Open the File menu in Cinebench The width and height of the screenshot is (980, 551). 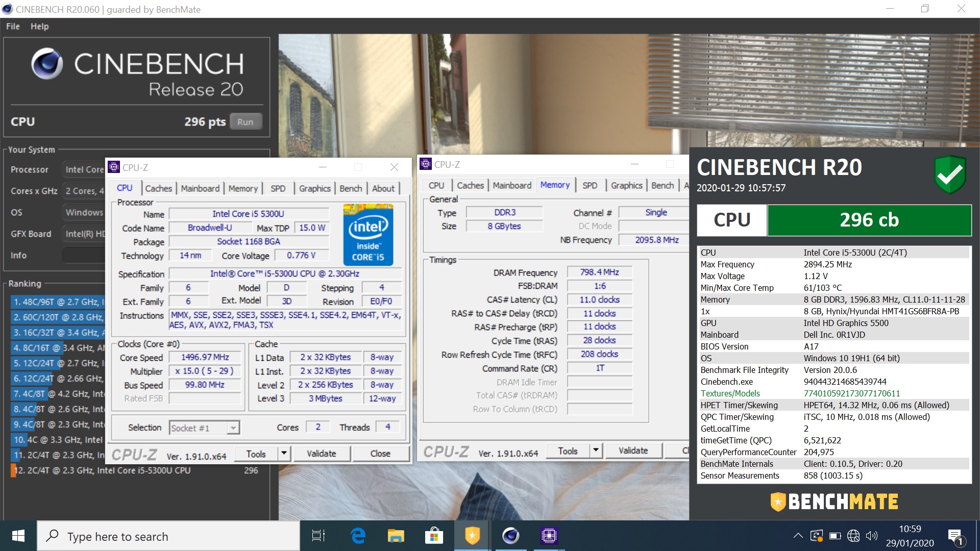pyautogui.click(x=13, y=26)
